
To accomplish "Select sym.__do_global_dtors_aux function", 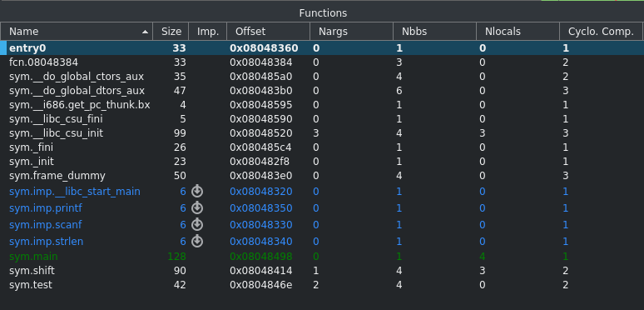I will pyautogui.click(x=77, y=91).
